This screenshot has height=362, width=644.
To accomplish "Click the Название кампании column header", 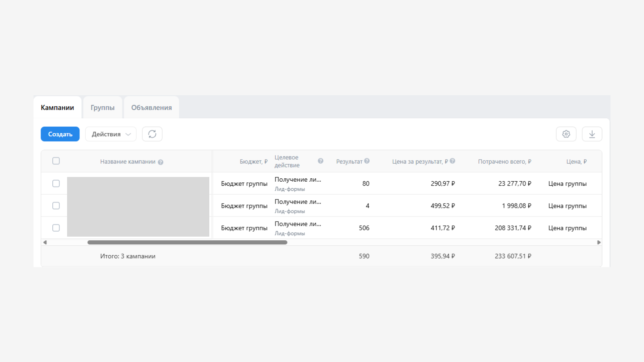I will tap(128, 162).
